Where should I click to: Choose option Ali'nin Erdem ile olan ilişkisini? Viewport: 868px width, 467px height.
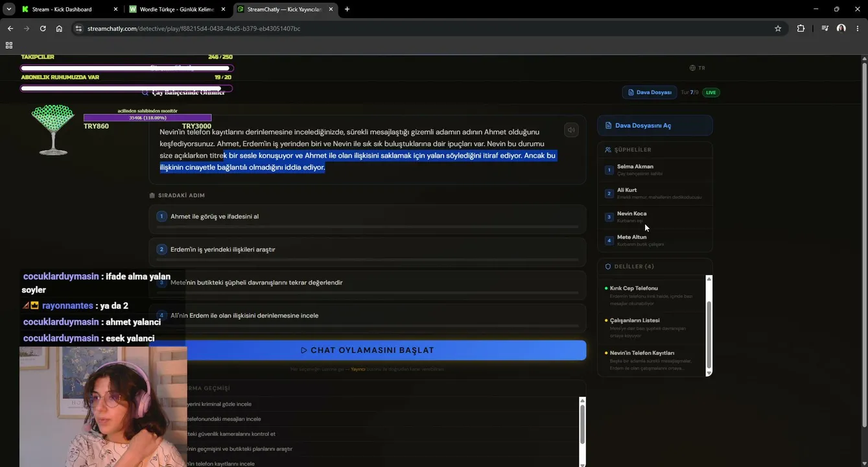[x=368, y=318]
